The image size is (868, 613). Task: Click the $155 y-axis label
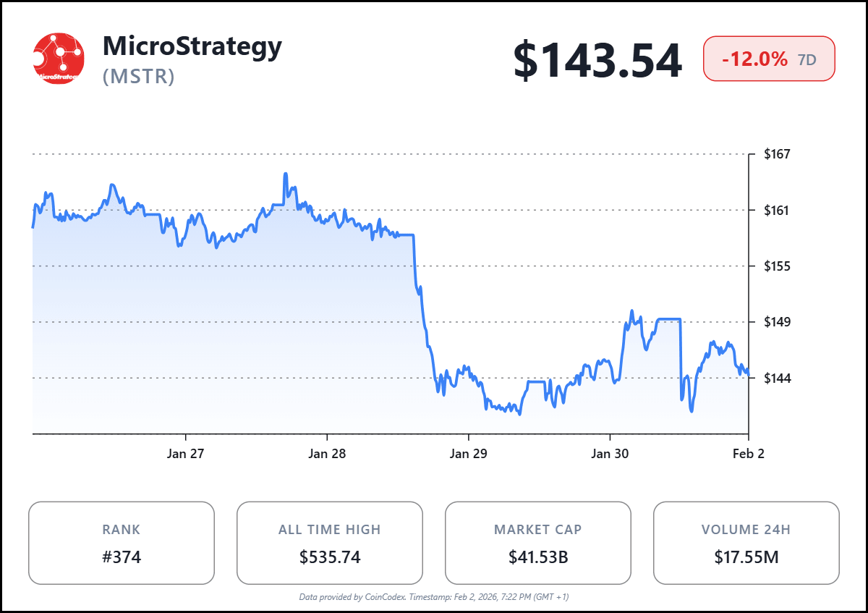tap(777, 266)
